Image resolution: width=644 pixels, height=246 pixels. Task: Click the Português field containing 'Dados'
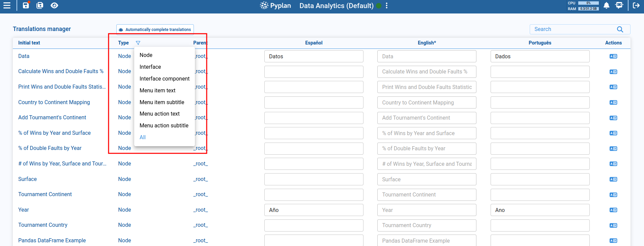coord(539,56)
